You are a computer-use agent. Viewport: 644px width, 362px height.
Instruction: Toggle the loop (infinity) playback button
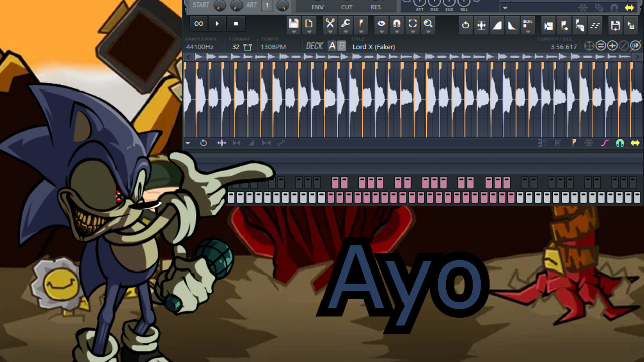(199, 24)
